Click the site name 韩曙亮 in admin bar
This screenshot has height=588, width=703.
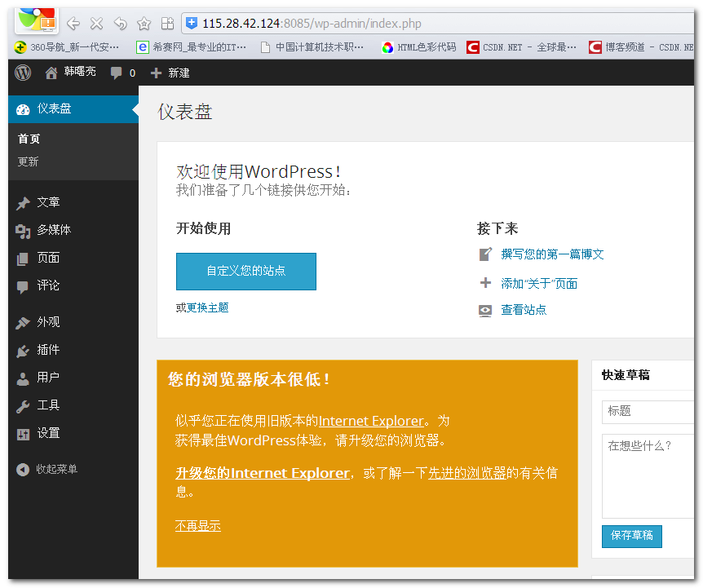pos(80,72)
